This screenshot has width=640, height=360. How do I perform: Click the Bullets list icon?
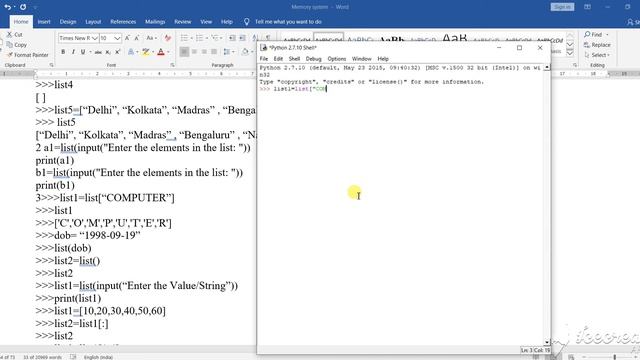184,38
